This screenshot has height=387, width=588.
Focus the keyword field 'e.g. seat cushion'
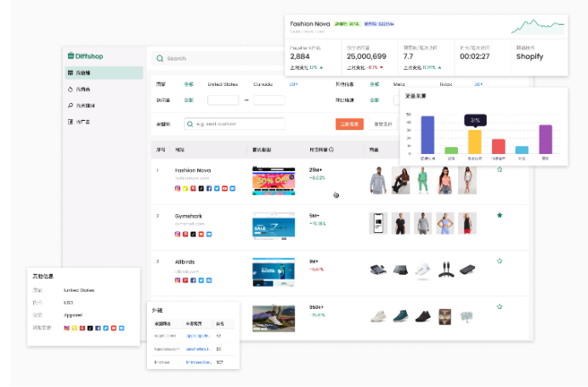click(235, 124)
